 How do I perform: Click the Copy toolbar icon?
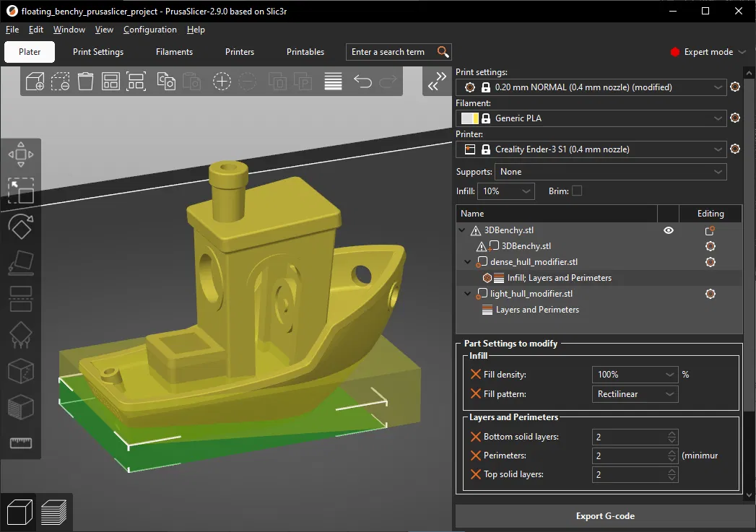point(166,82)
